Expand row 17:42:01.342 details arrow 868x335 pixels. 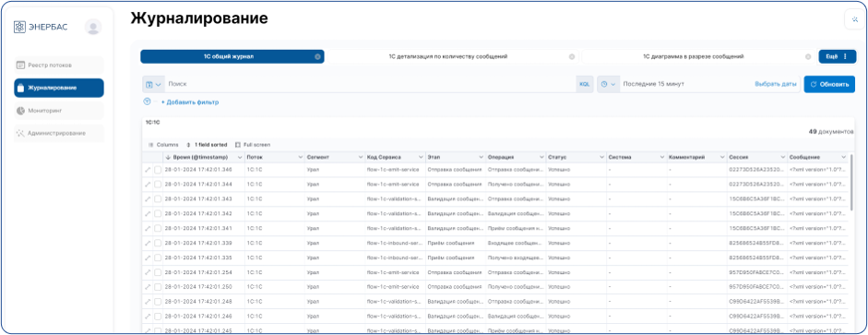pyautogui.click(x=148, y=214)
